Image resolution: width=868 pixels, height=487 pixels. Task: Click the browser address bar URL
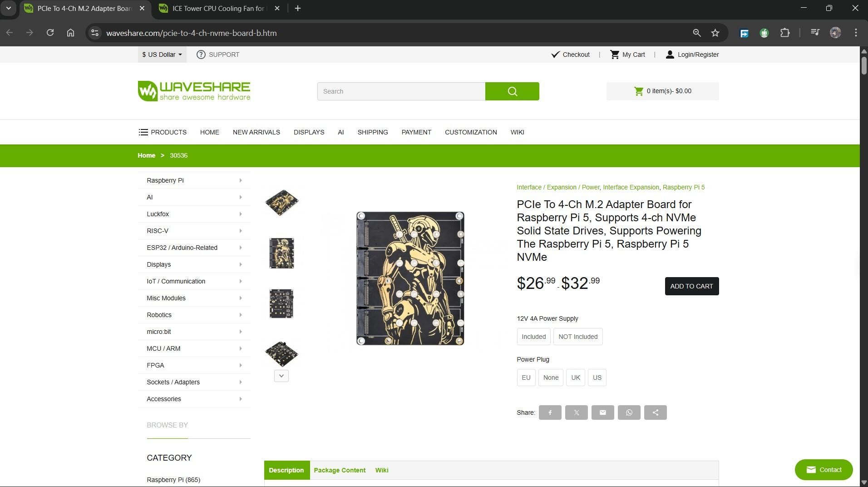[x=191, y=33]
